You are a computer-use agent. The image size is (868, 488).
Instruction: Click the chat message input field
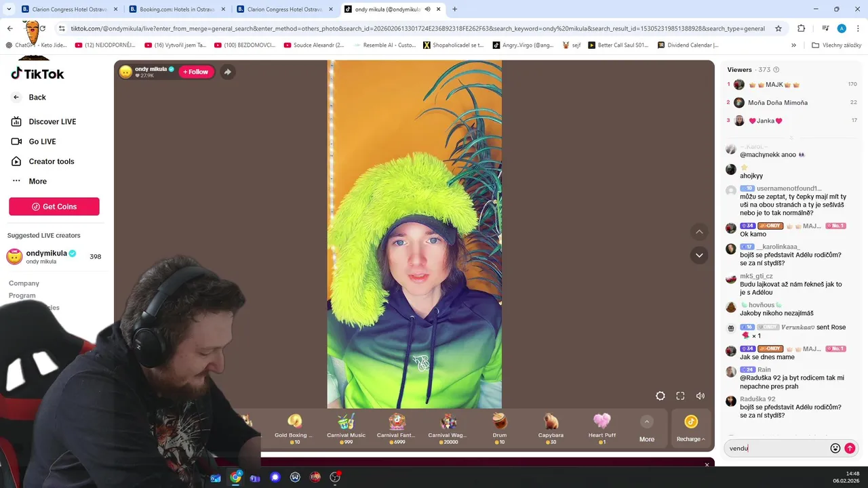(776, 448)
